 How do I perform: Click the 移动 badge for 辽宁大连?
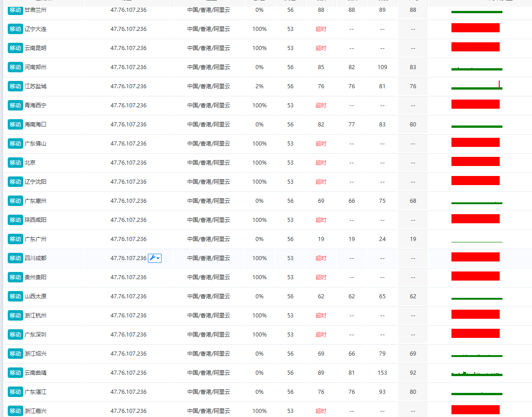click(15, 29)
